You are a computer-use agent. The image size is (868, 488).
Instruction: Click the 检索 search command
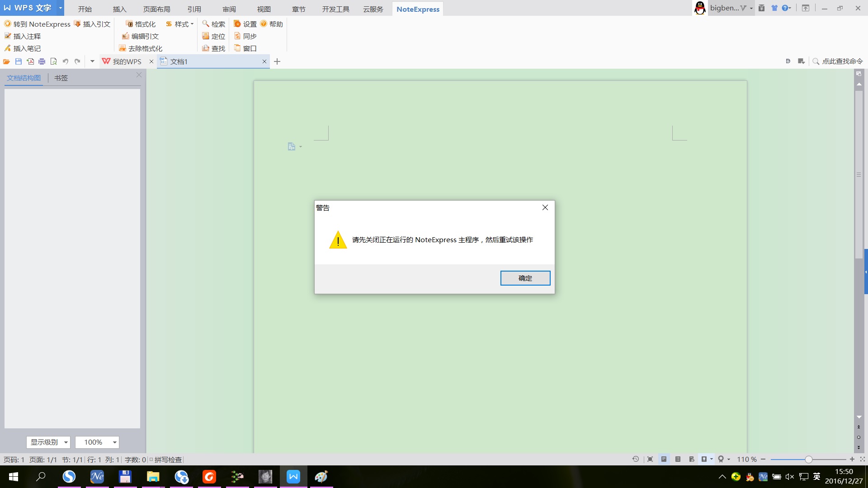pyautogui.click(x=213, y=24)
